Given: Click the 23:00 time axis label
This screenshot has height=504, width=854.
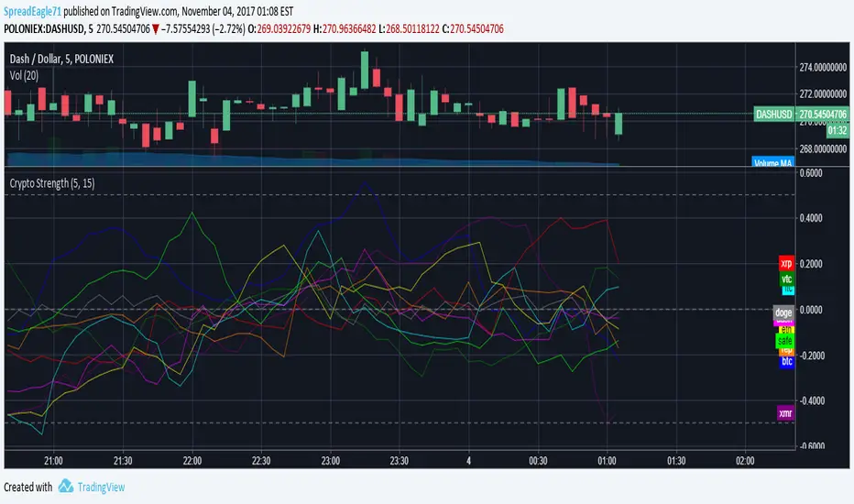Looking at the screenshot, I should coord(331,461).
